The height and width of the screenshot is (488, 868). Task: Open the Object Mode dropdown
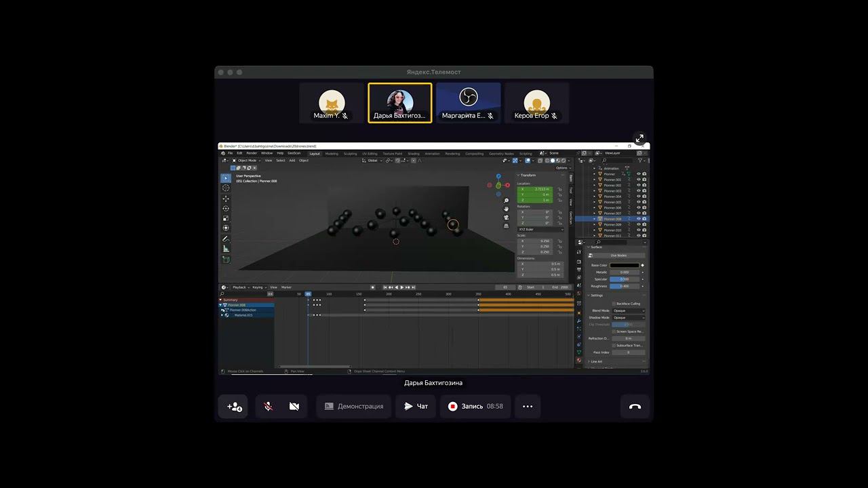coord(247,161)
